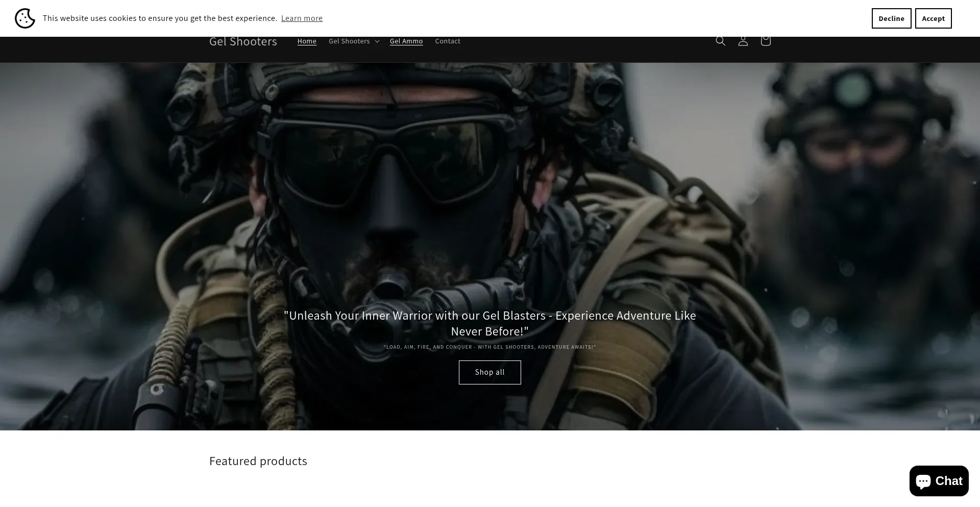Image resolution: width=980 pixels, height=507 pixels.
Task: Click the cookie icon in the banner
Action: (x=25, y=18)
